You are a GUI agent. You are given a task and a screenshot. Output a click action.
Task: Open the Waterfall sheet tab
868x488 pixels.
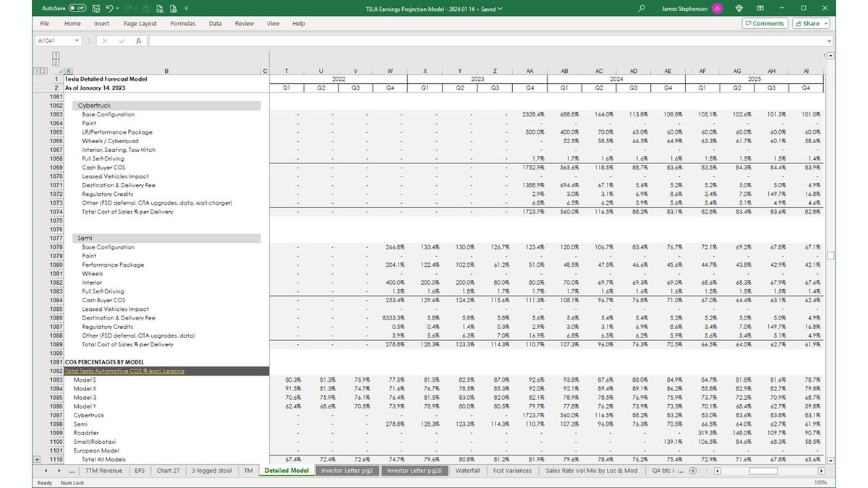click(x=467, y=470)
